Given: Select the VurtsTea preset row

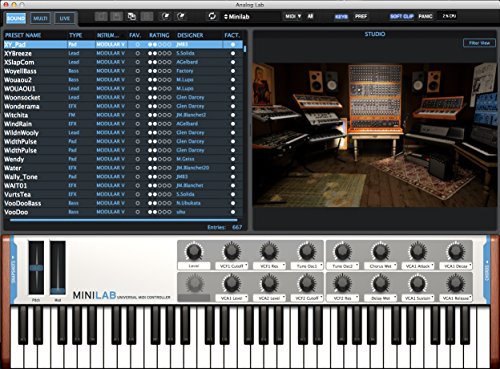Looking at the screenshot, I should [x=123, y=194].
